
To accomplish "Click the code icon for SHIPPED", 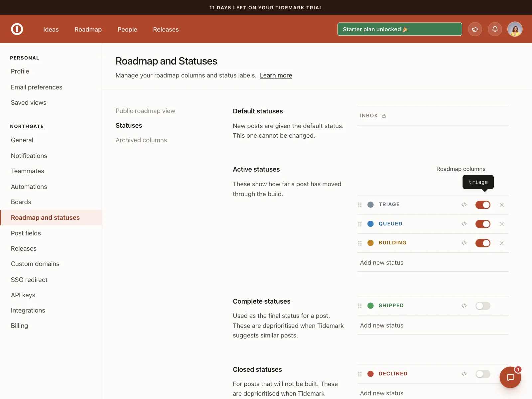I will tap(464, 306).
